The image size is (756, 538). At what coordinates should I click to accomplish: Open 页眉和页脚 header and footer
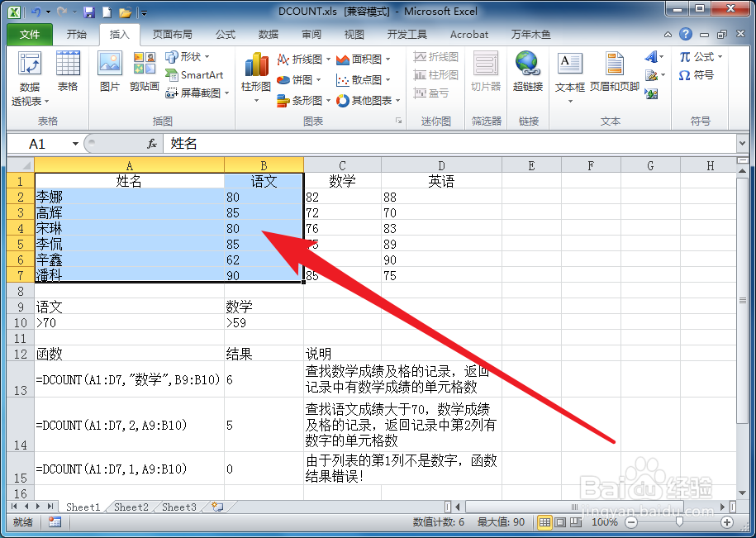pyautogui.click(x=615, y=71)
